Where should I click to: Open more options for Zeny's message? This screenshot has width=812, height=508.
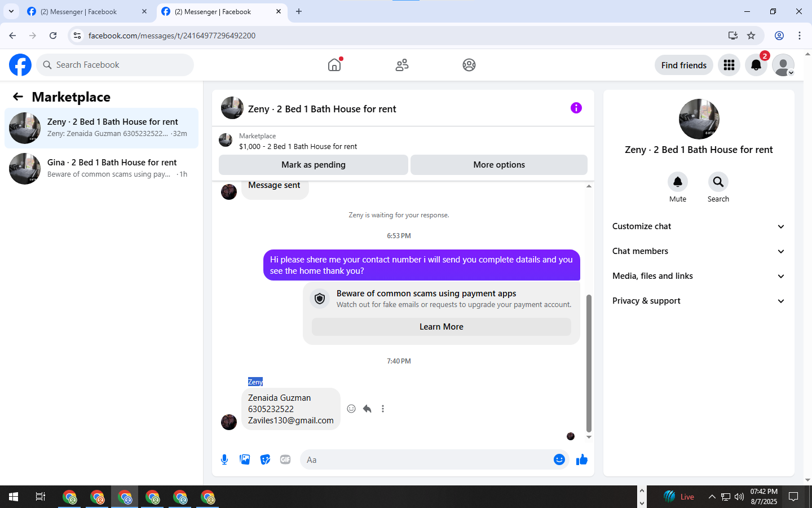tap(383, 409)
